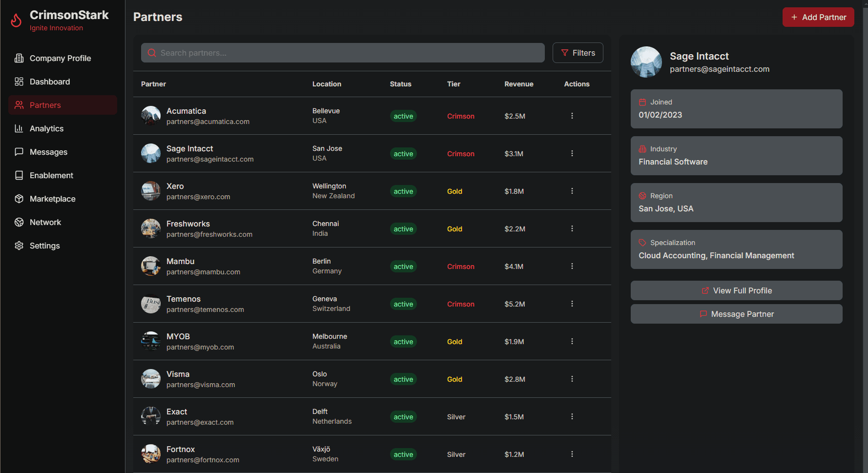
Task: Click the Visma partner name
Action: (178, 374)
